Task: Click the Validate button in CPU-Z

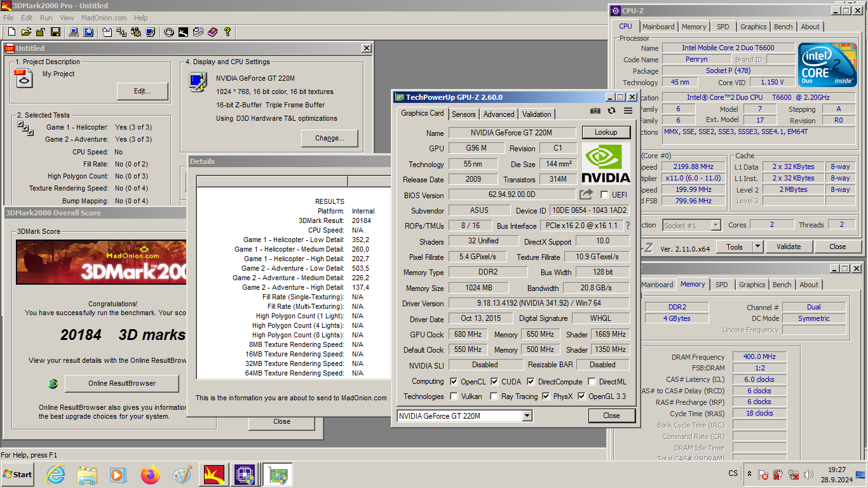Action: coord(789,247)
